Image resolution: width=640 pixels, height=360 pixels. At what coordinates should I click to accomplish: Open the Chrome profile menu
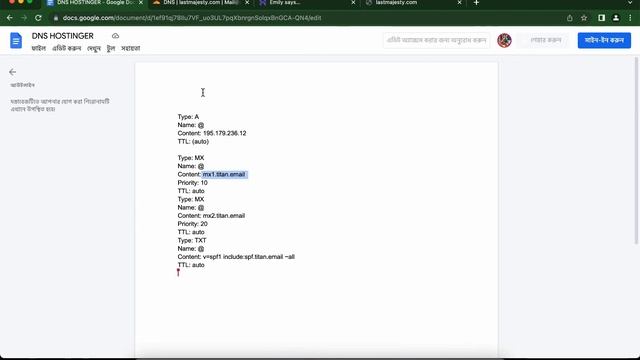616,18
